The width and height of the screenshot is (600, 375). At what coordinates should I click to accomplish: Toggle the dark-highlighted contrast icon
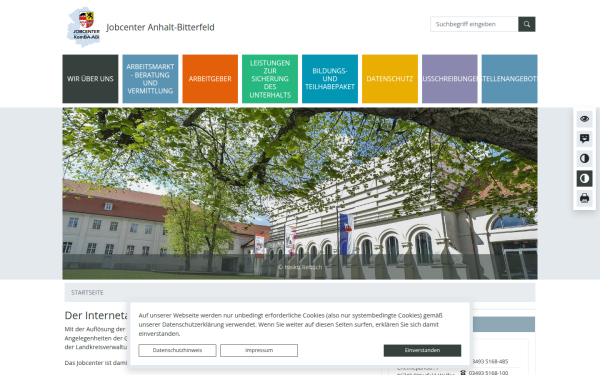584,178
